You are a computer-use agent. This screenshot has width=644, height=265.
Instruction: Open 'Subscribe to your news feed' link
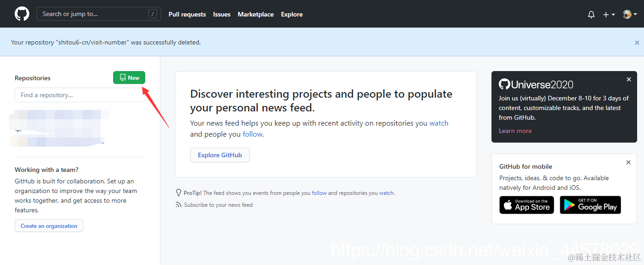(x=218, y=205)
